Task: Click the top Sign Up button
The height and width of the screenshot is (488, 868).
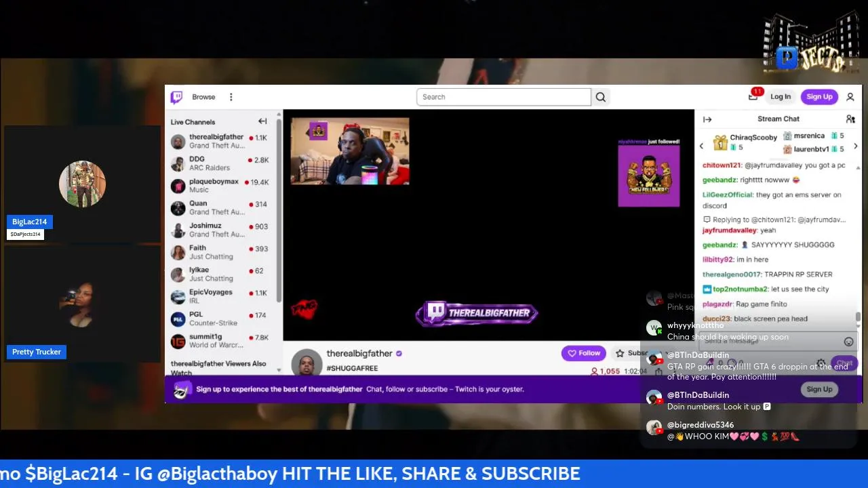Action: click(x=819, y=97)
